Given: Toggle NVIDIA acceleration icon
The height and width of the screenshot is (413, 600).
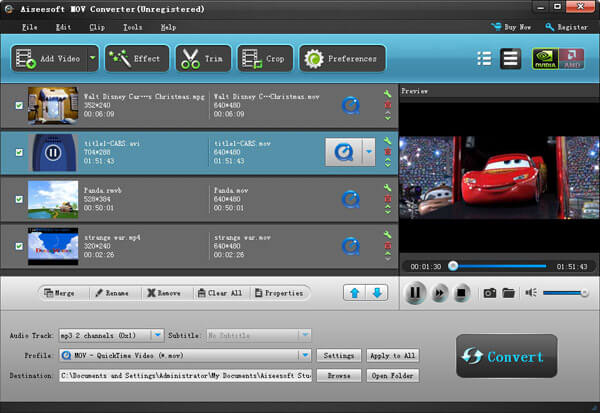Looking at the screenshot, I should coord(545,59).
